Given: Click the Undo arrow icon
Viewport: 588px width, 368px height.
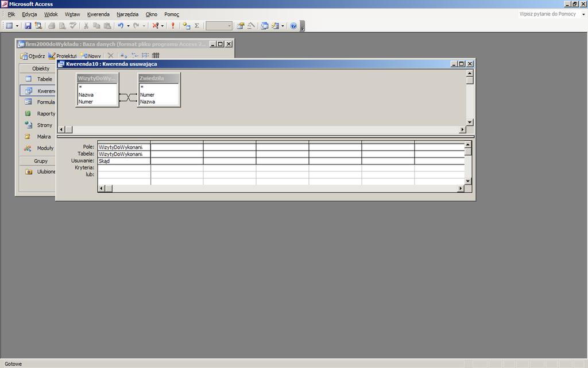Looking at the screenshot, I should point(121,25).
